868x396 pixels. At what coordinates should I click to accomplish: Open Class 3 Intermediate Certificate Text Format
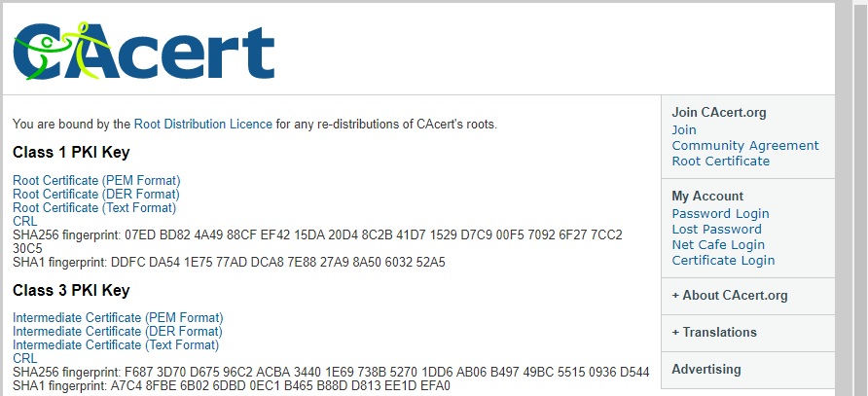(116, 345)
